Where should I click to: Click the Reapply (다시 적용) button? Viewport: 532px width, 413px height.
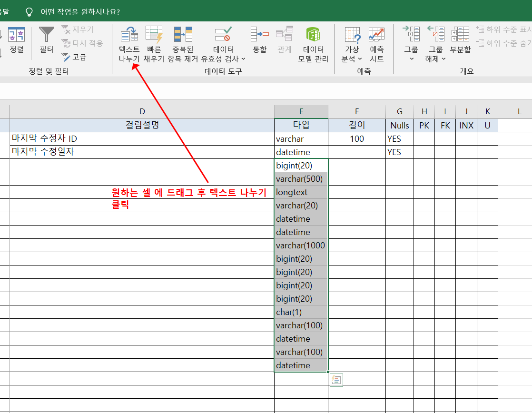[x=82, y=43]
